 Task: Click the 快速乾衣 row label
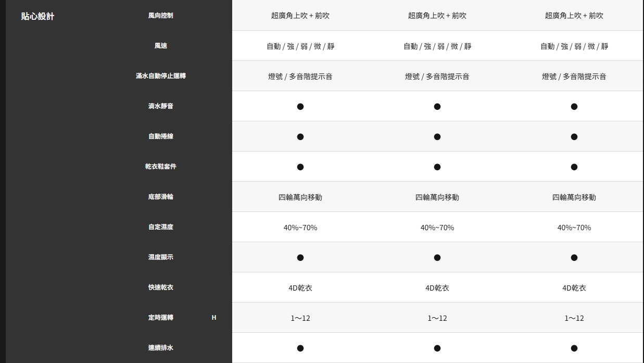click(160, 287)
